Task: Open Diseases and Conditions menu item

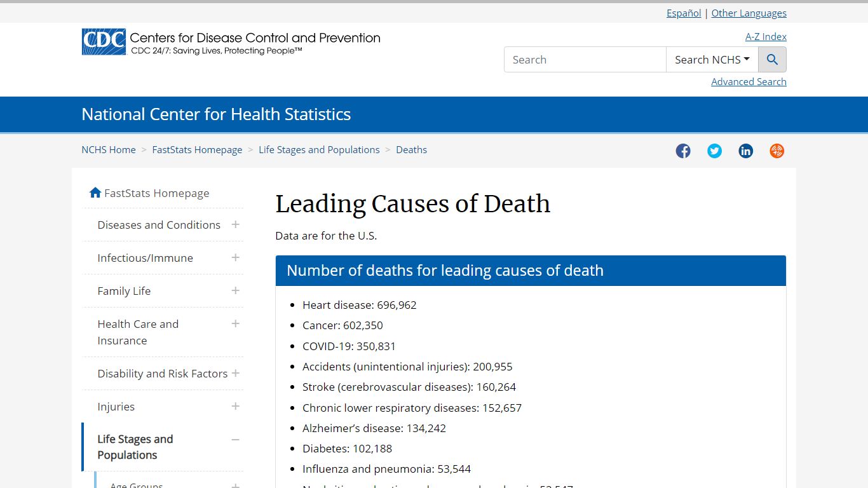Action: (159, 225)
